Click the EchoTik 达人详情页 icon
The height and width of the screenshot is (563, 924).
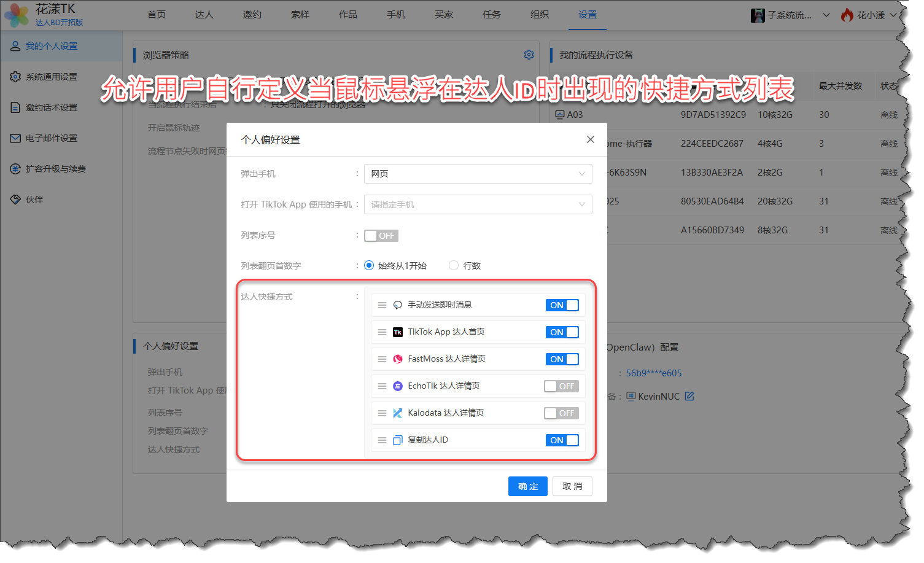click(398, 386)
